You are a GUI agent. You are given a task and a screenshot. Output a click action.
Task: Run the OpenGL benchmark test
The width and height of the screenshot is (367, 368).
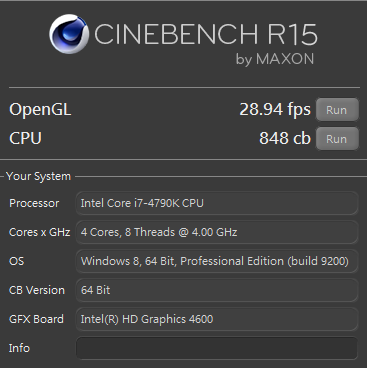pyautogui.click(x=337, y=110)
